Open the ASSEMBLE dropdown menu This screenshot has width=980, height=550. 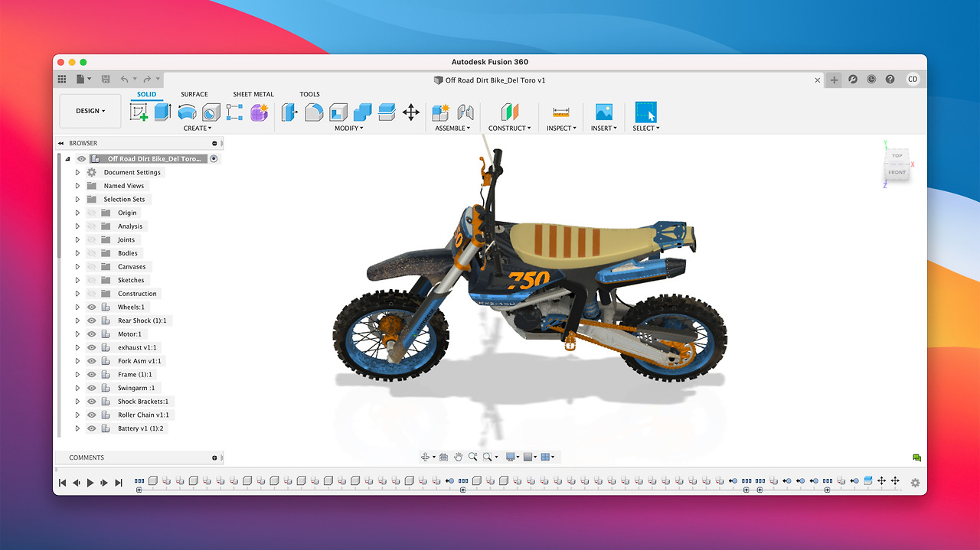[x=452, y=129]
